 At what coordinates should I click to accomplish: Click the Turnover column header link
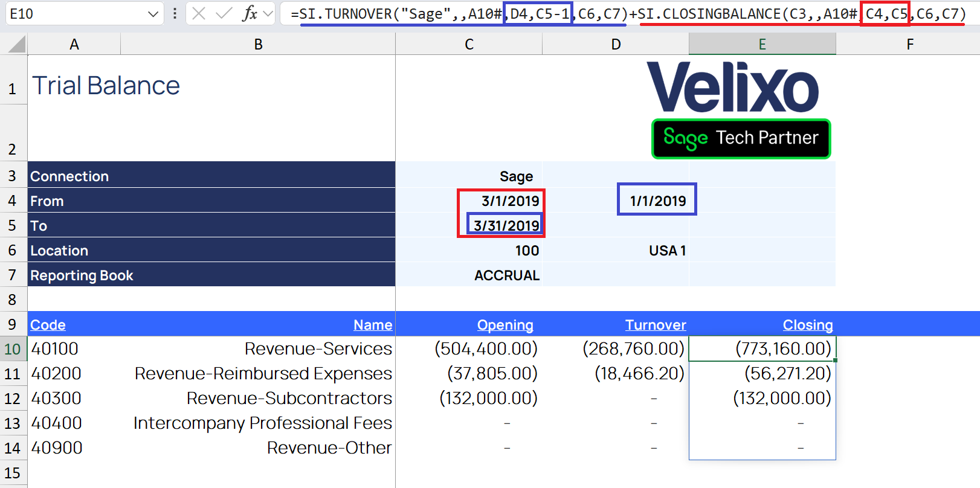point(656,325)
